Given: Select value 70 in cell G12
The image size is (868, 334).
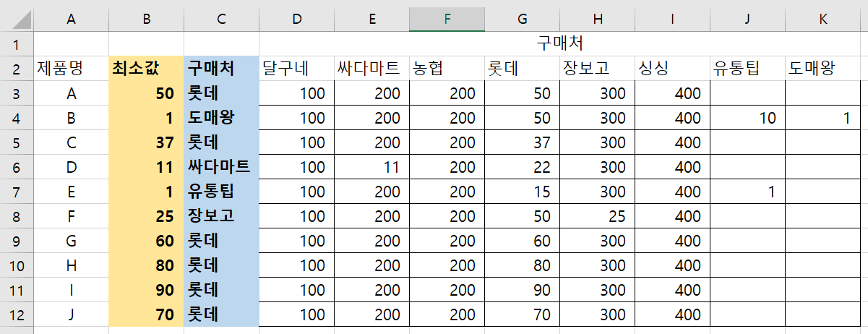Looking at the screenshot, I should pos(522,314).
